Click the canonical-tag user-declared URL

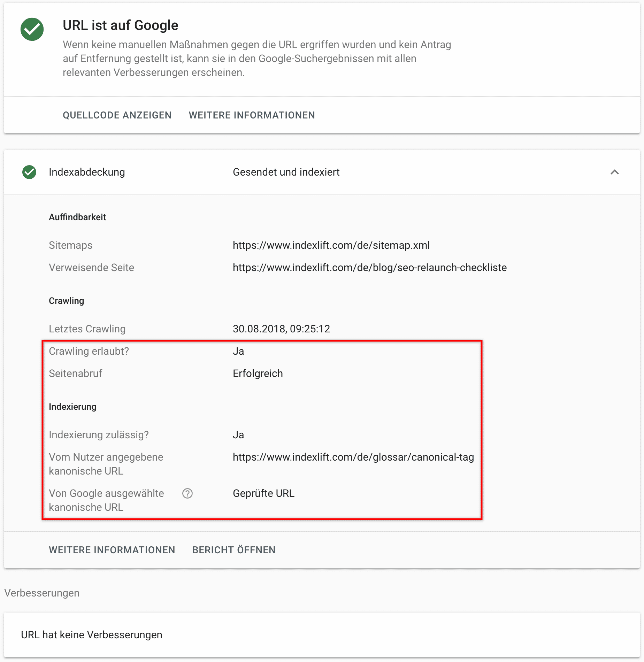point(353,457)
